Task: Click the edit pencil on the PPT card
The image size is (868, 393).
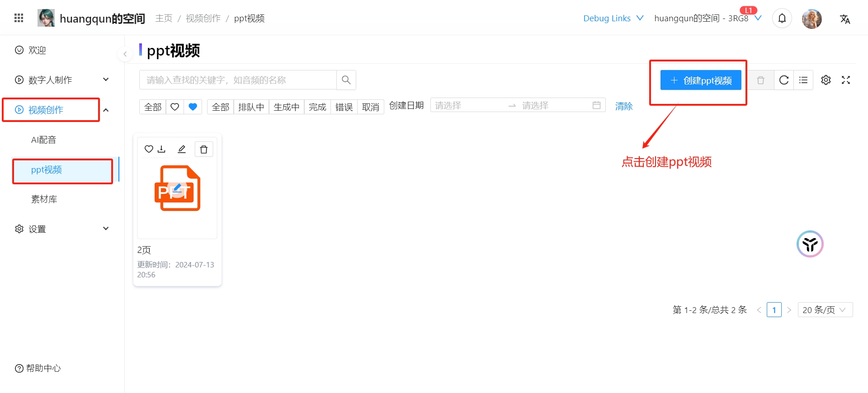Action: [x=182, y=149]
